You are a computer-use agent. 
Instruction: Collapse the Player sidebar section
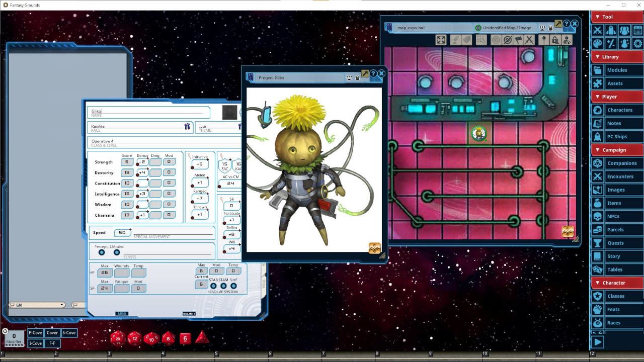617,97
